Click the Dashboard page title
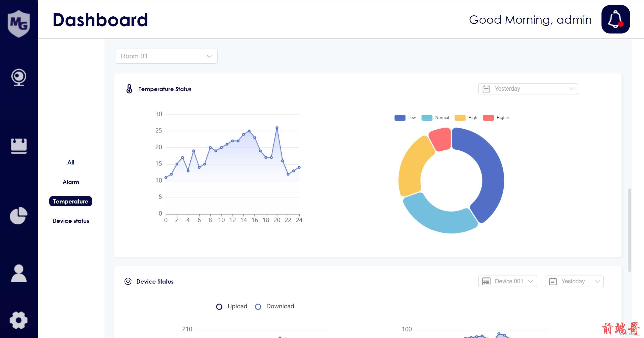 (100, 20)
